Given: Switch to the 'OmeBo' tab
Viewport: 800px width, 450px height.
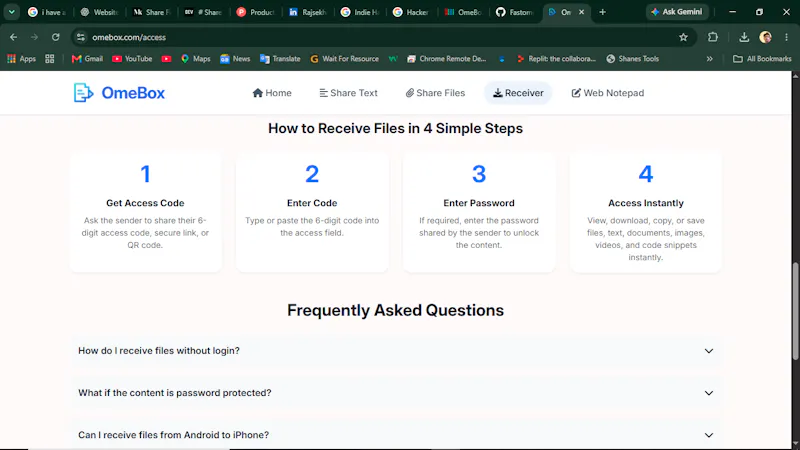Looking at the screenshot, I should tap(464, 12).
